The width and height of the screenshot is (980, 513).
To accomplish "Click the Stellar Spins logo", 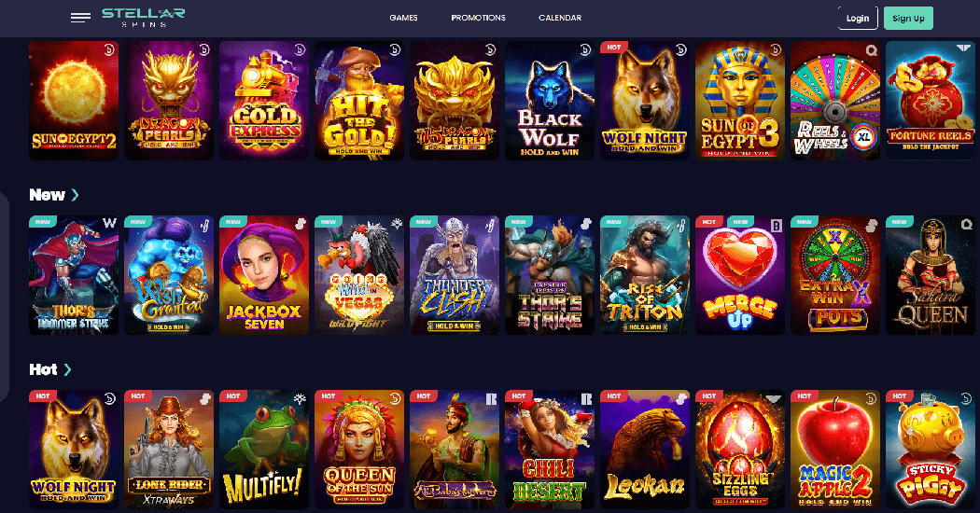I will pos(143,18).
